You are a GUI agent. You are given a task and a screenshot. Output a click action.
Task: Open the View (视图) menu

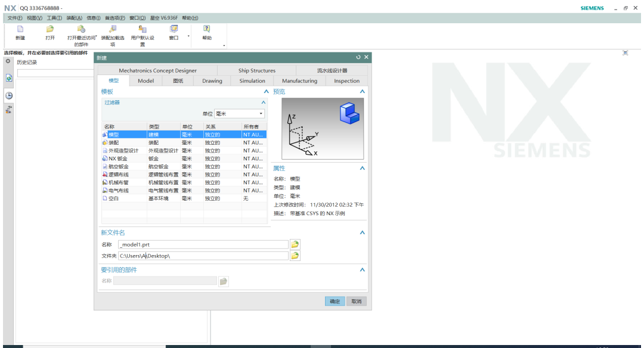click(x=35, y=18)
